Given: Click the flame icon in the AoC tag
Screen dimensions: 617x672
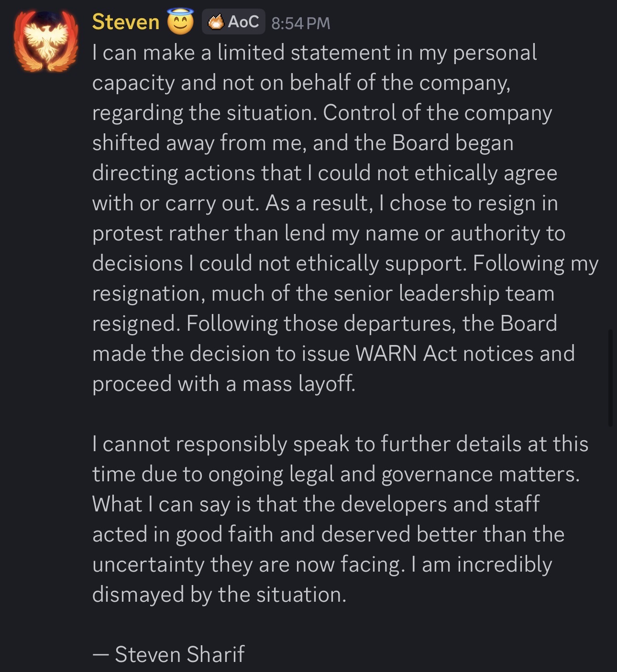Looking at the screenshot, I should point(216,22).
